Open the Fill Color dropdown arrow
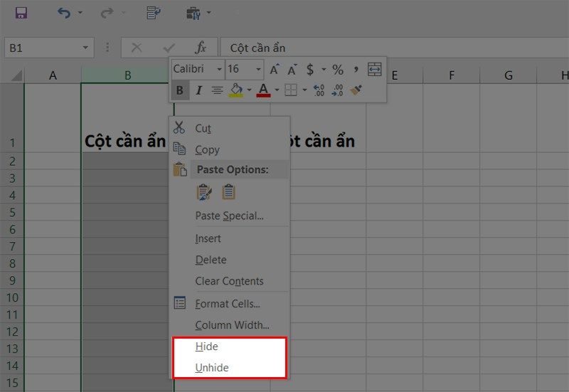Screen dimensions: 569x392 250,90
